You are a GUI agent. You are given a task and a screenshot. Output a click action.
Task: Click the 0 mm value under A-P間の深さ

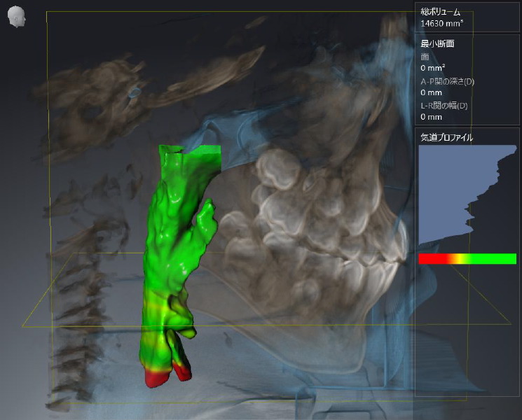(x=431, y=92)
